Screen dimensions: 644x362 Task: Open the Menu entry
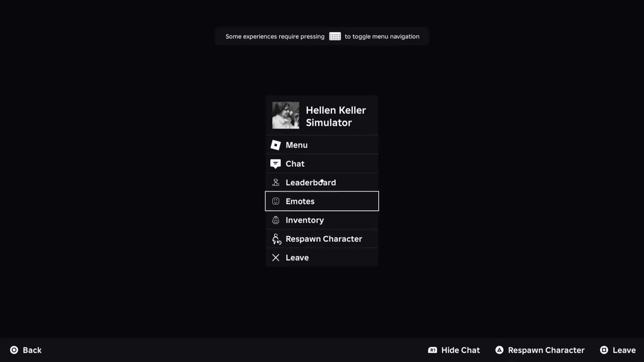pos(322,145)
